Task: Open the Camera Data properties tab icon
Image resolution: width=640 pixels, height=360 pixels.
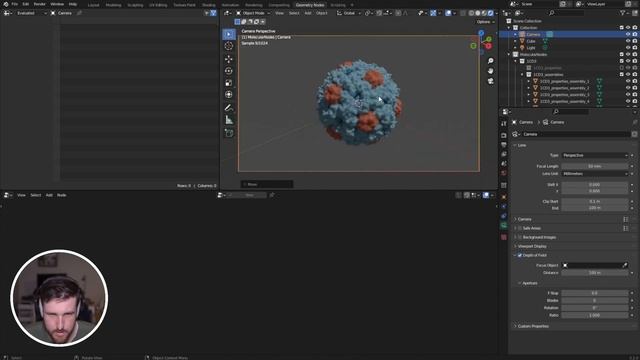Action: pyautogui.click(x=504, y=225)
